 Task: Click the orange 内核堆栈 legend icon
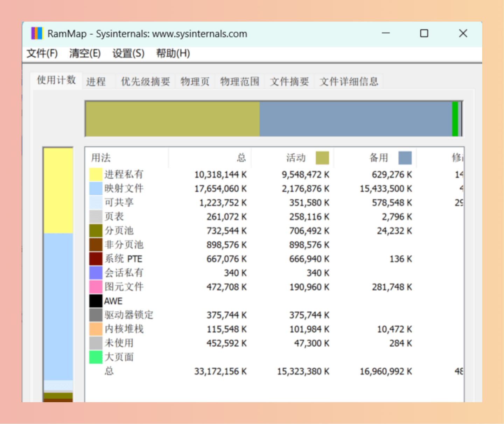[95, 328]
